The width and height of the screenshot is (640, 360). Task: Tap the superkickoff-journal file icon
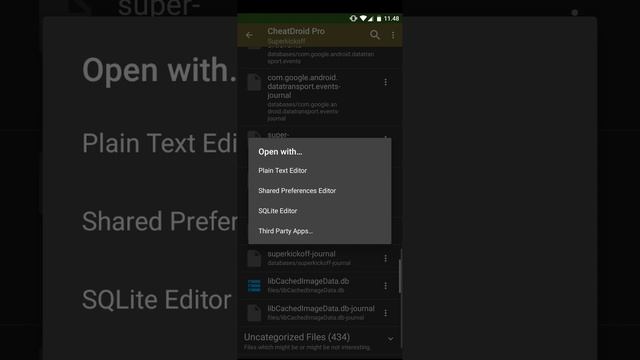(x=254, y=258)
